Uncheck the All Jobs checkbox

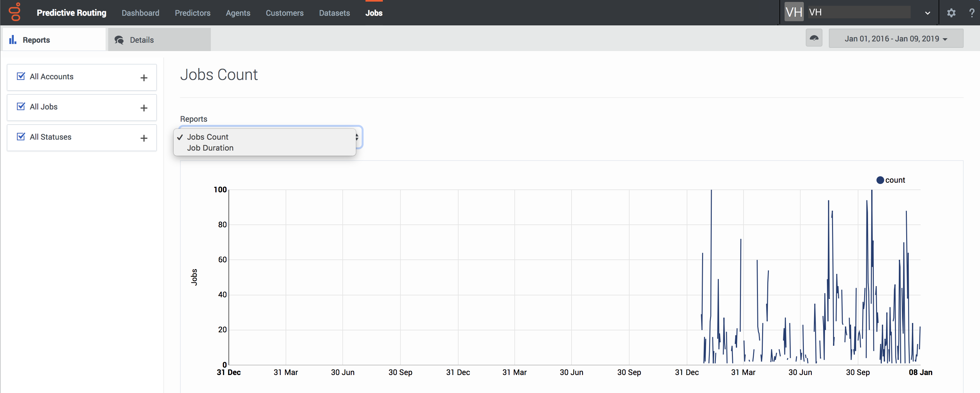point(21,106)
